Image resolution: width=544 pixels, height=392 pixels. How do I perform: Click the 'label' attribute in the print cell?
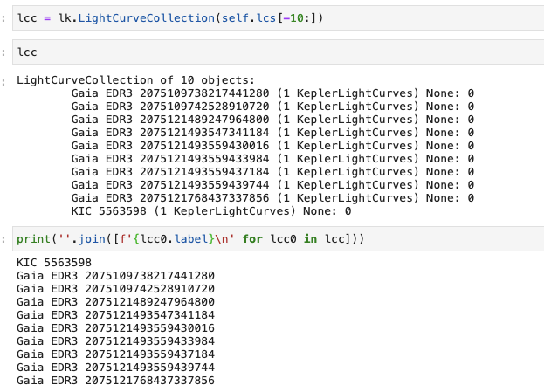click(191, 238)
